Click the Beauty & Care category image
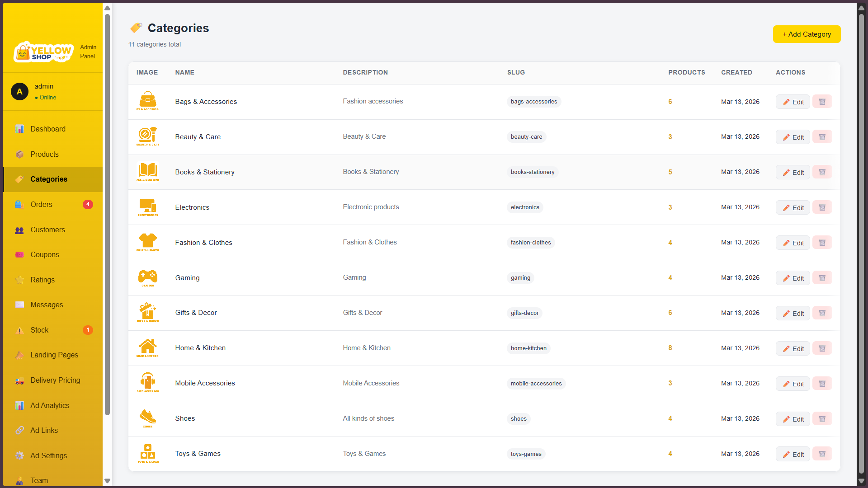Viewport: 868px width, 488px height. coord(148,136)
